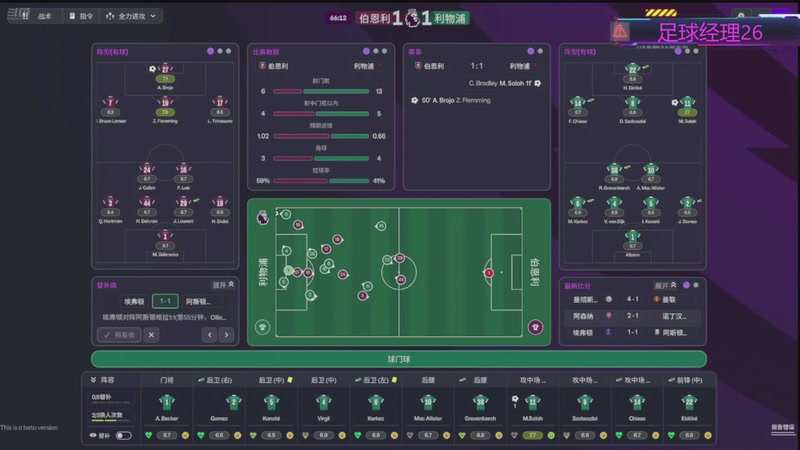This screenshot has height=450, width=800.
Task: Click Liverpool number 11 M. Salah in formation
Action: click(687, 102)
